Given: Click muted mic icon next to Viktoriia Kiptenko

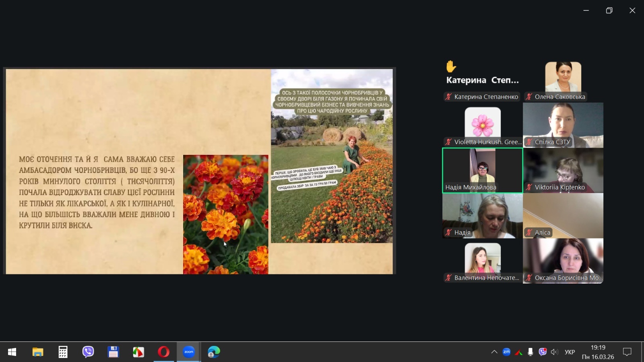Looking at the screenshot, I should pos(529,187).
